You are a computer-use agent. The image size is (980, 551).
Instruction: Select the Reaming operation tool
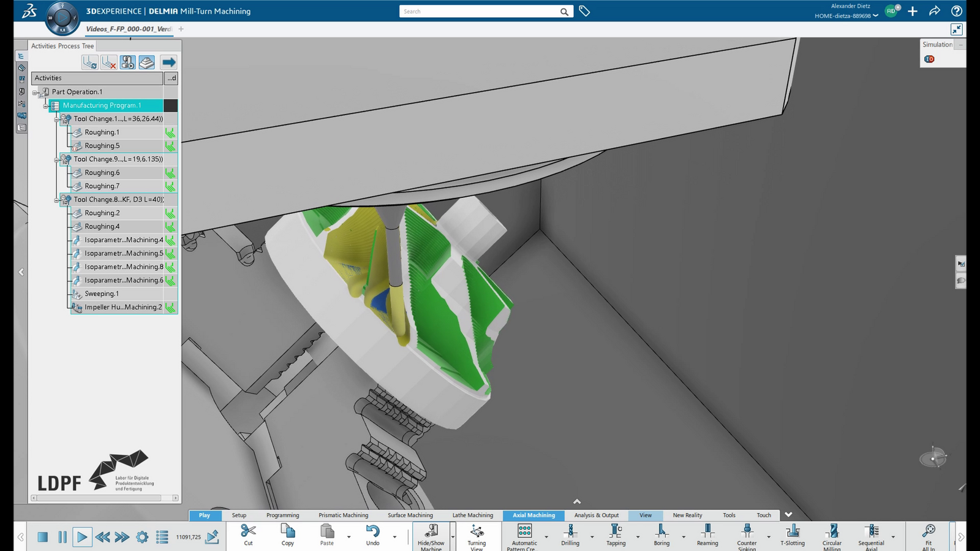pos(707,534)
